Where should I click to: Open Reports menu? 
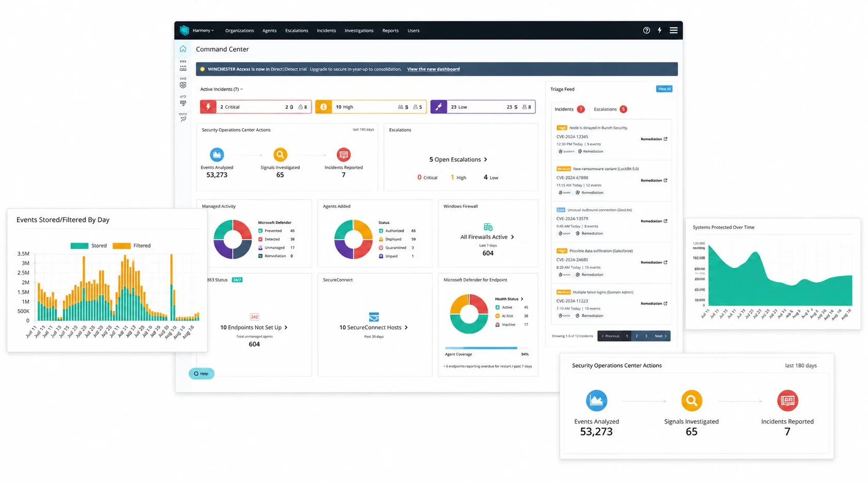[390, 30]
